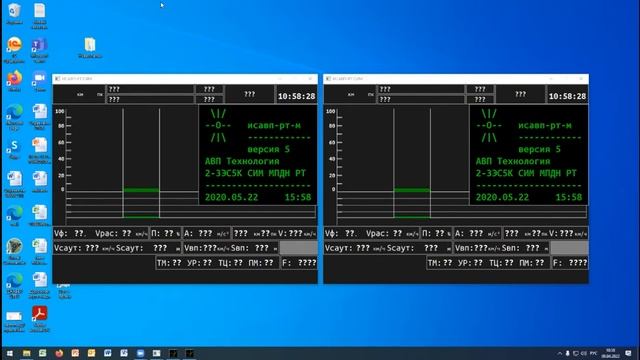Image resolution: width=640 pixels, height=360 pixels.
Task: Open the Windows Start menu
Action: point(9,353)
